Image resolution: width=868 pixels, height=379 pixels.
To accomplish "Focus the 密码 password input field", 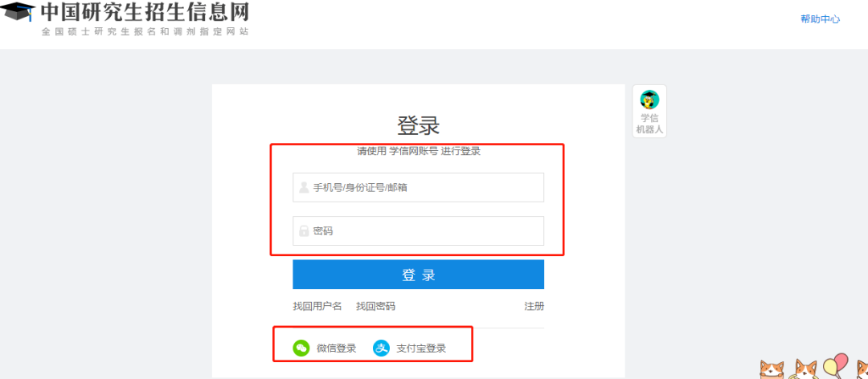I will [x=426, y=231].
